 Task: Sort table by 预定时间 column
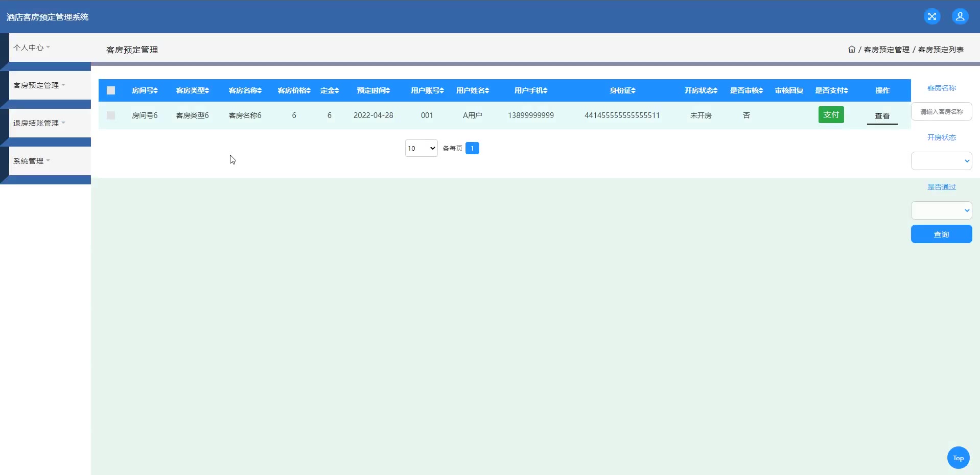[374, 90]
